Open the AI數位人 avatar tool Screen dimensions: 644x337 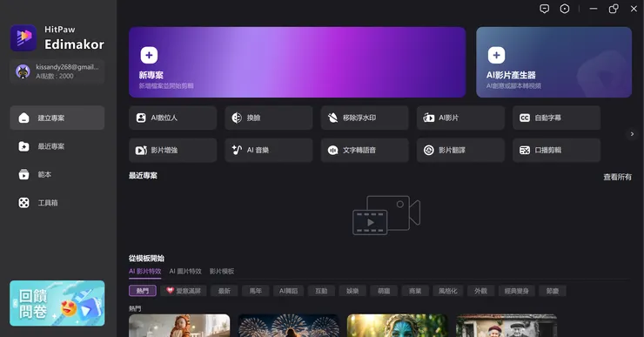172,118
